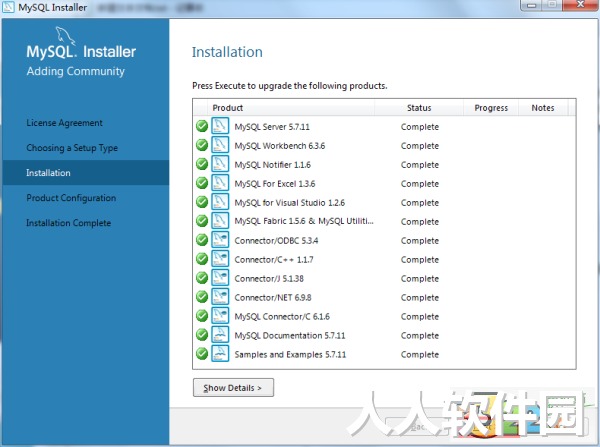The height and width of the screenshot is (447, 600).
Task: Select the MySQL For Excel 1.3.6 row name
Action: 275,184
